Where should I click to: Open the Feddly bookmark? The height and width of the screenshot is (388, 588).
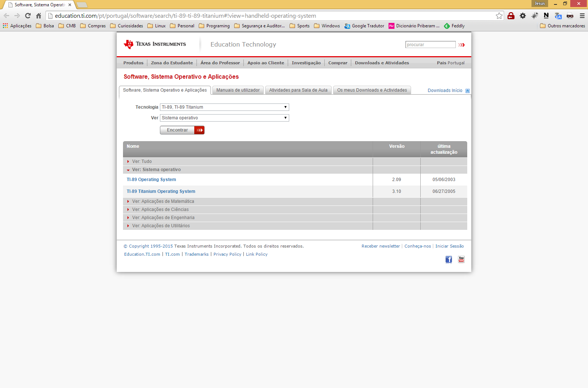click(x=454, y=26)
